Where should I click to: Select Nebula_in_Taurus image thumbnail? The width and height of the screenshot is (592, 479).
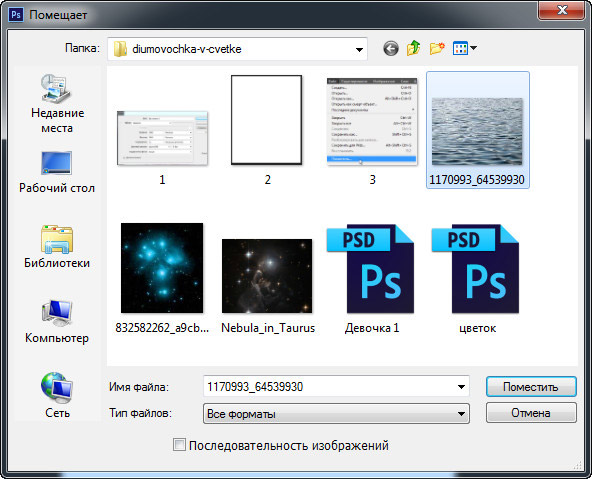(267, 276)
